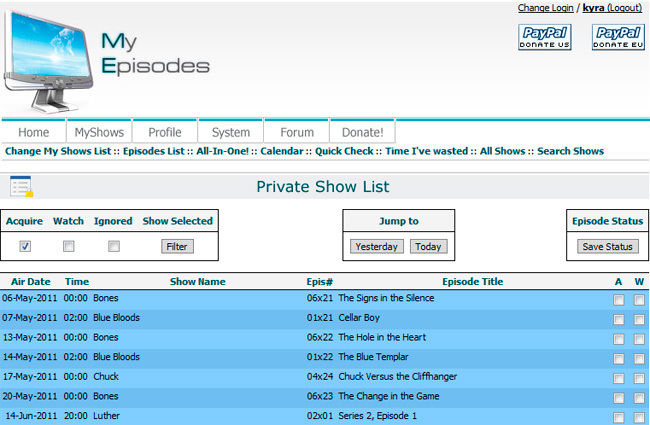Click Blue Bloods in the 14-May-2011 row
This screenshot has width=650, height=425.
coord(116,357)
